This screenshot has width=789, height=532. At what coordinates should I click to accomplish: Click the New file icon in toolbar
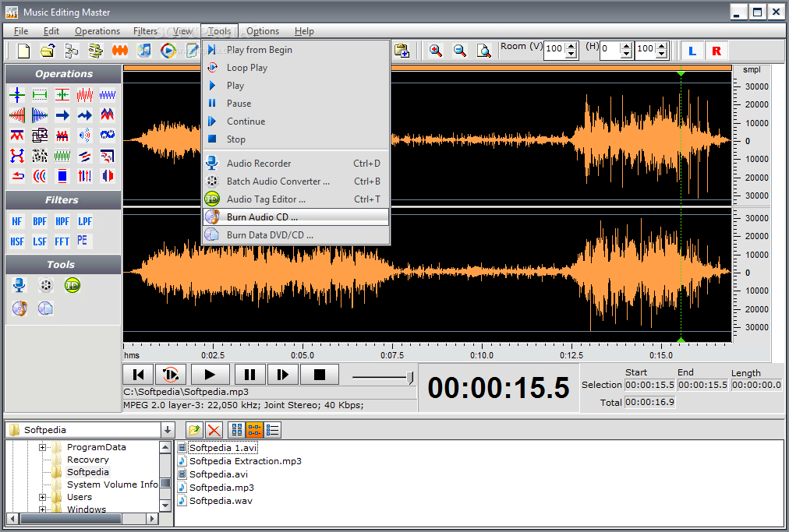tap(23, 51)
